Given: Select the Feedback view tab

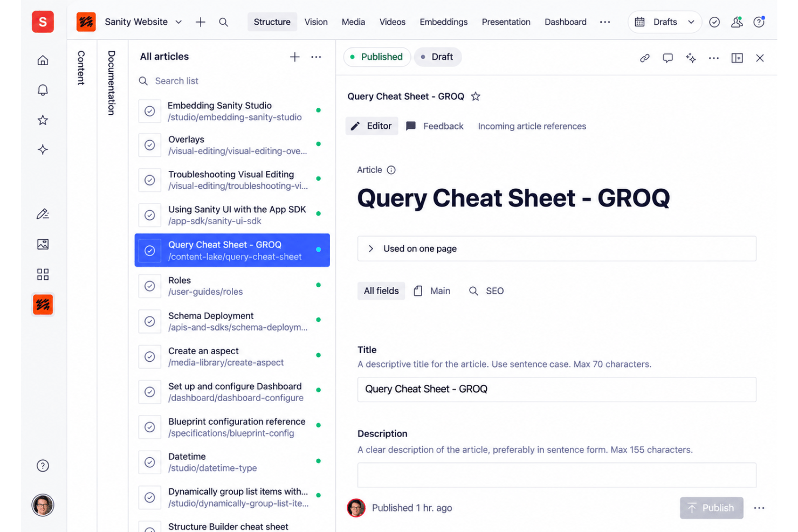Looking at the screenshot, I should pyautogui.click(x=435, y=126).
